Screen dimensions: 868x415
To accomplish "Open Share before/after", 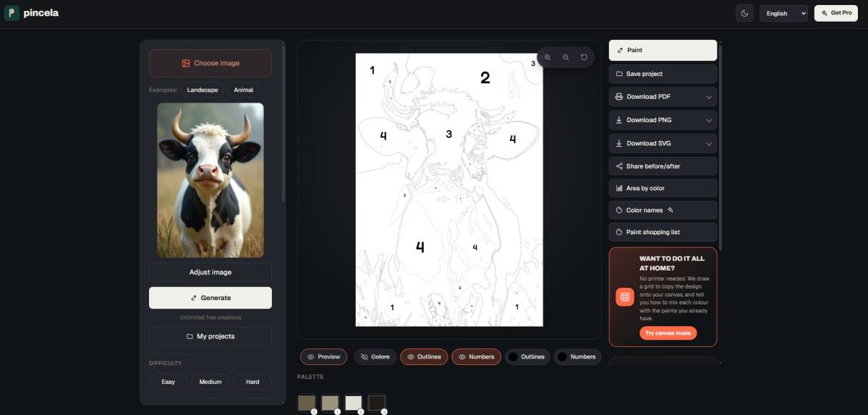I will click(x=663, y=166).
